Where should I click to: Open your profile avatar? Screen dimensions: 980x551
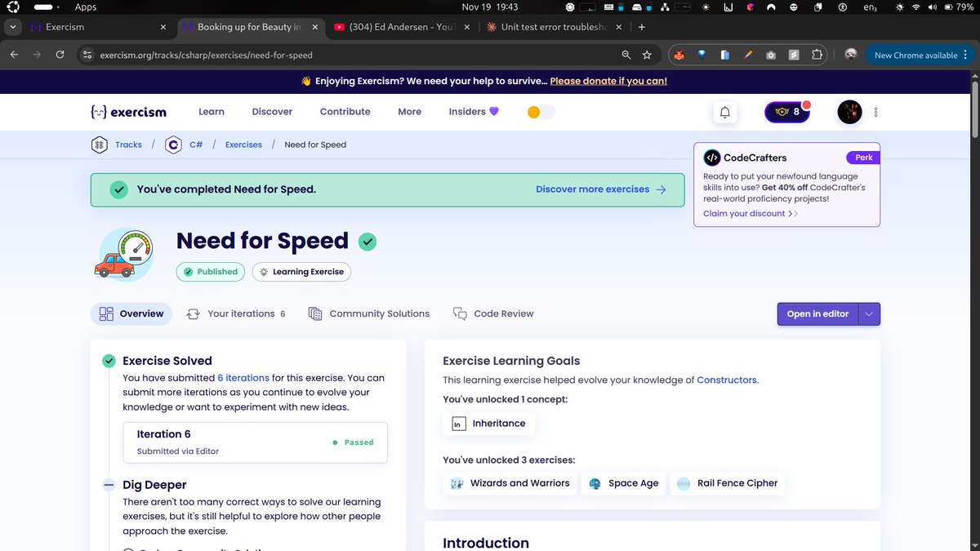tap(849, 112)
